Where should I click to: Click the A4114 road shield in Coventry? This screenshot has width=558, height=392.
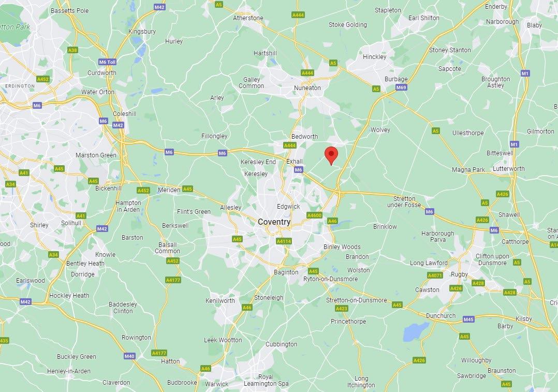pos(284,241)
